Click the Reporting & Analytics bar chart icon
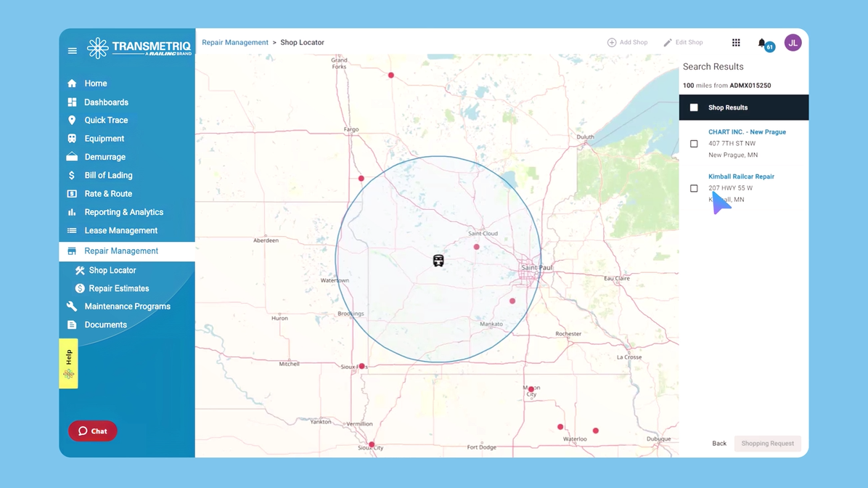 point(72,212)
